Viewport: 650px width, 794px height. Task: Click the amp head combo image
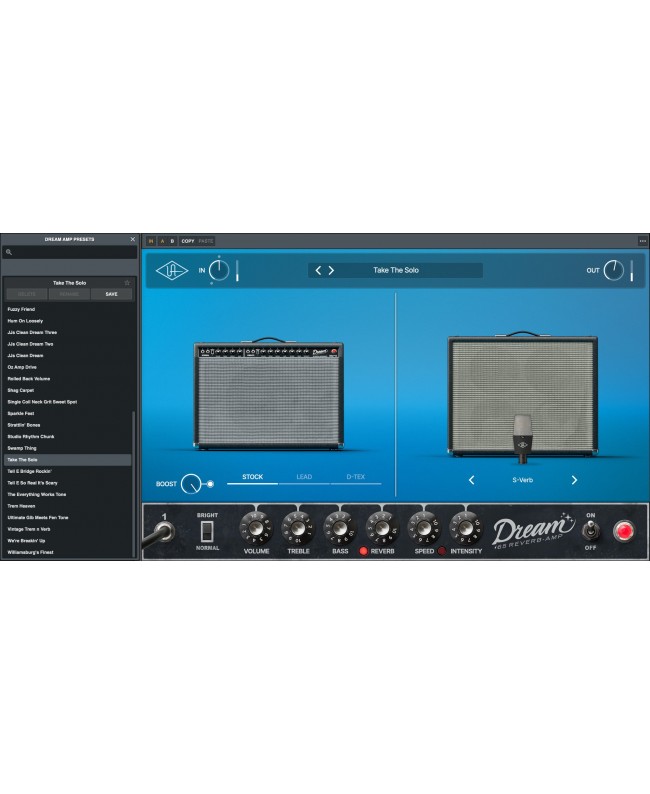269,394
